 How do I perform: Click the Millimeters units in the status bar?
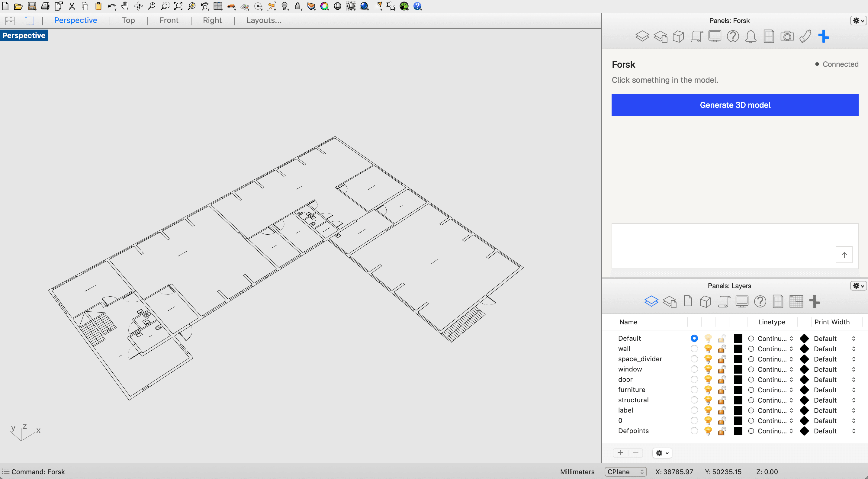[577, 471]
